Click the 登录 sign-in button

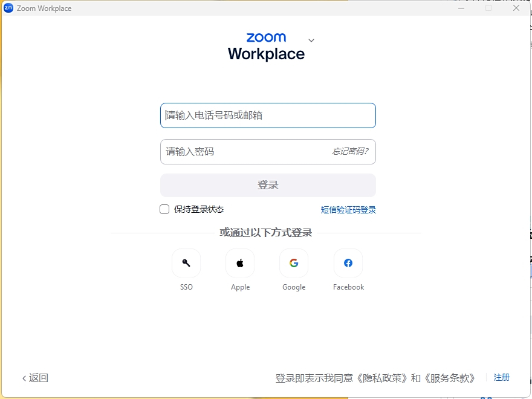268,185
